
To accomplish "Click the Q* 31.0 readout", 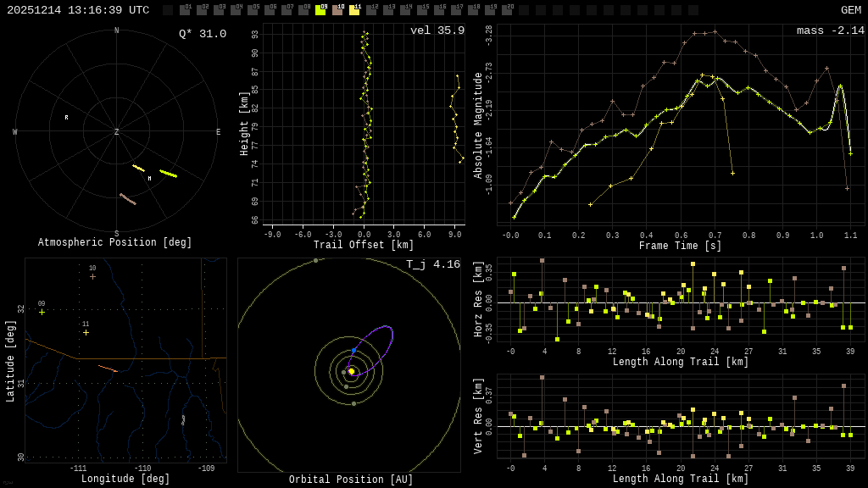I will point(202,34).
